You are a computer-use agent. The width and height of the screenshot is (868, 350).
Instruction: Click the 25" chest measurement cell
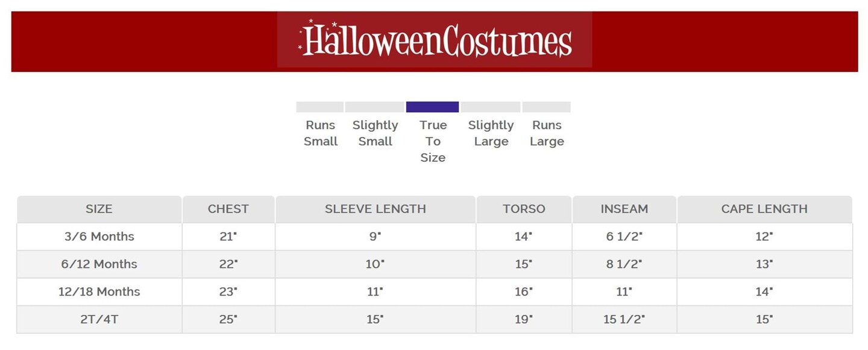228,320
